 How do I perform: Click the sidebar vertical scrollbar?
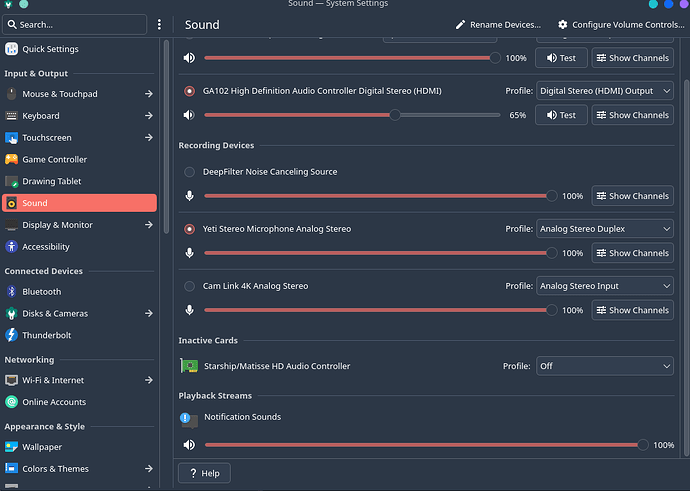click(x=166, y=137)
